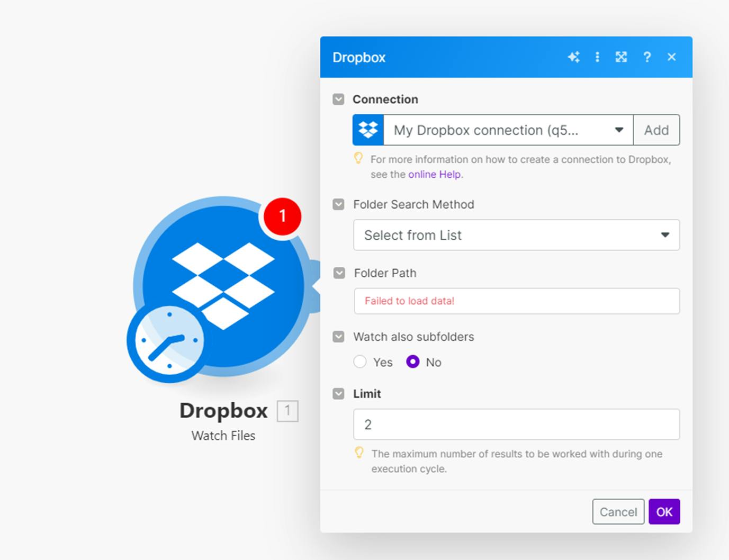The width and height of the screenshot is (729, 560).
Task: Open help via the question mark icon
Action: coord(646,57)
